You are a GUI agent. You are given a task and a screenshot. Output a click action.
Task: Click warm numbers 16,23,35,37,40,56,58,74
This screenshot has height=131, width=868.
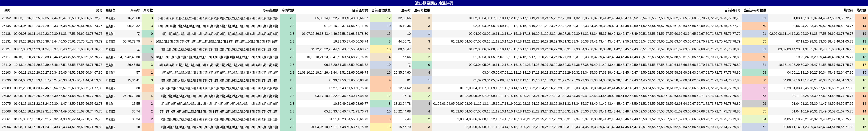pyautogui.click(x=351, y=42)
